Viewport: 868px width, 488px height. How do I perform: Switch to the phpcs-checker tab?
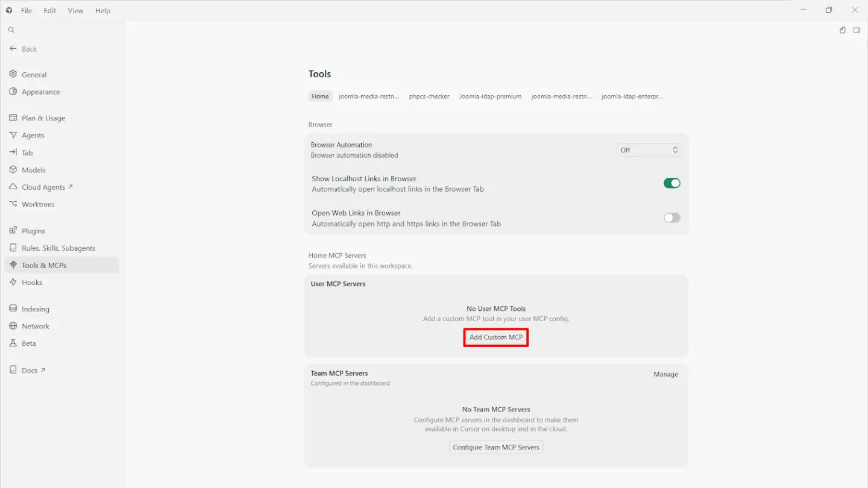click(x=429, y=96)
